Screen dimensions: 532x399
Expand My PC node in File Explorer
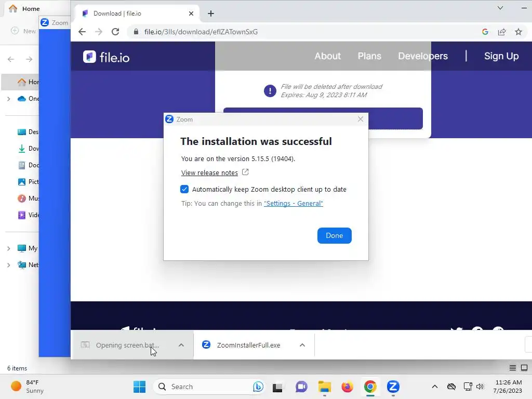pyautogui.click(x=8, y=248)
